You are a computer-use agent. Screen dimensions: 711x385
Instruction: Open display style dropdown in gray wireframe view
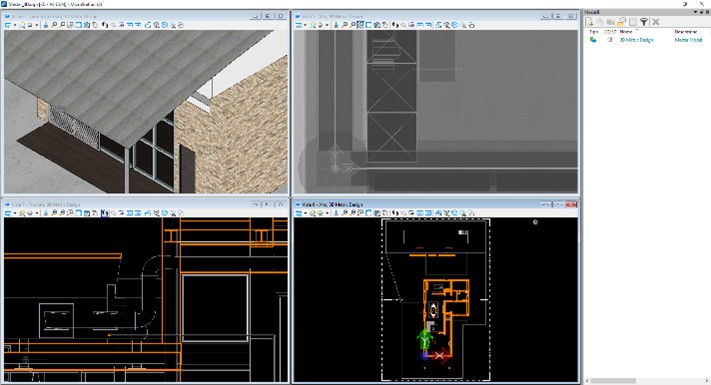327,25
